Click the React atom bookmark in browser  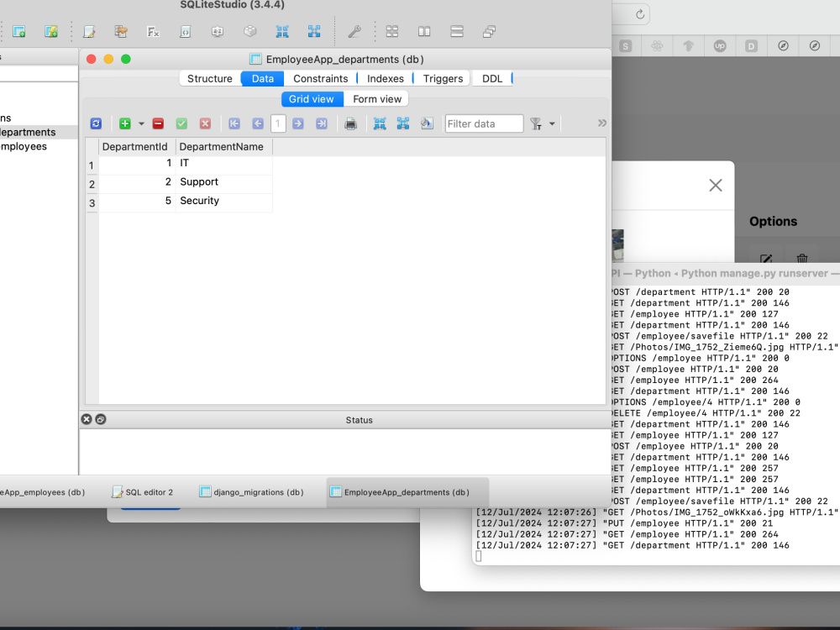coord(657,46)
